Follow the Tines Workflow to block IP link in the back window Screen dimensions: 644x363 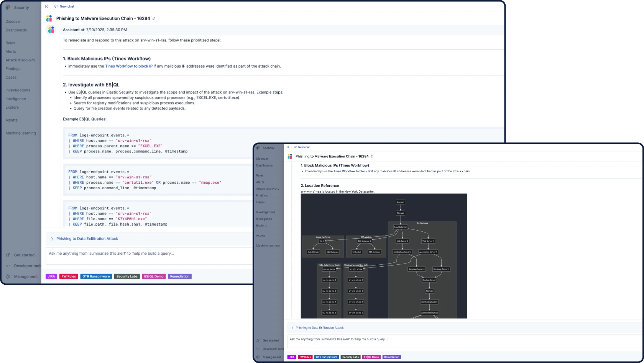[x=129, y=66]
